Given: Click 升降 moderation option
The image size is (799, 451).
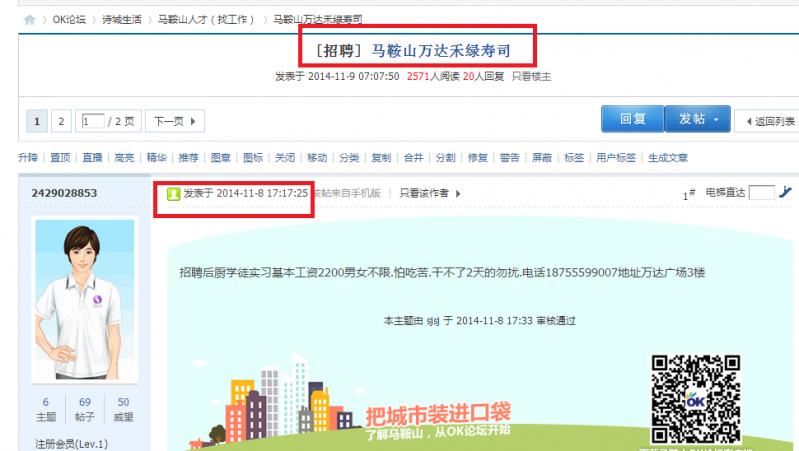Looking at the screenshot, I should 28,158.
